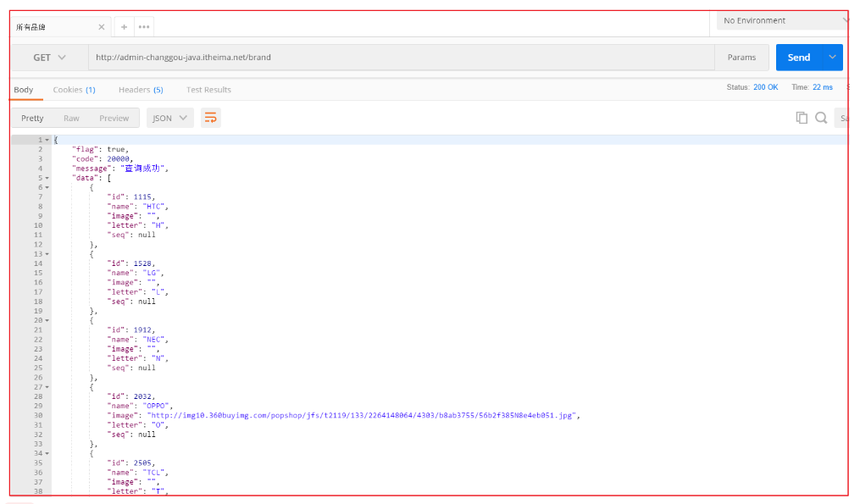Click the "NEC" name value
The image size is (860, 504).
[x=153, y=340]
